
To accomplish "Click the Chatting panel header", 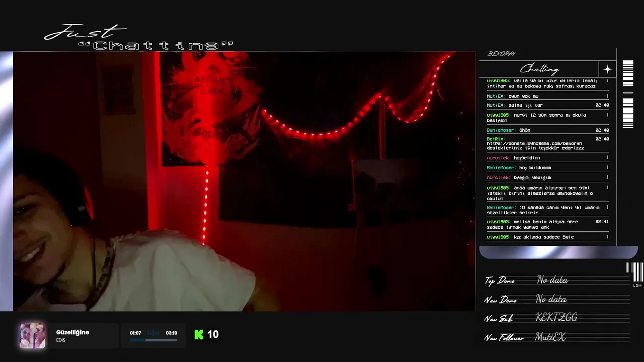I will 539,69.
